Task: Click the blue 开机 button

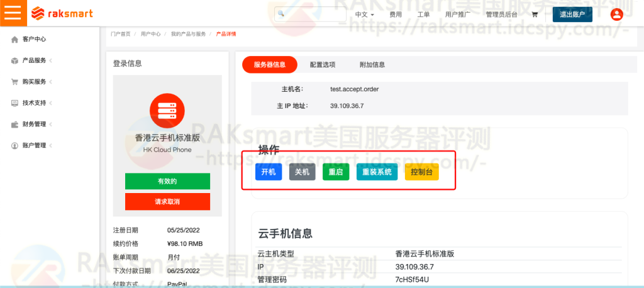Action: (x=269, y=172)
